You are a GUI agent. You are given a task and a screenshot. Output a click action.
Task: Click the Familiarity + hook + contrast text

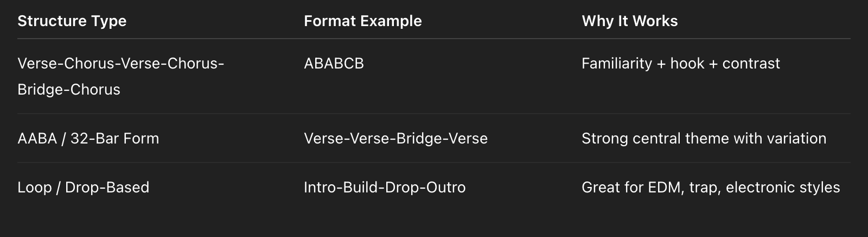tap(681, 64)
